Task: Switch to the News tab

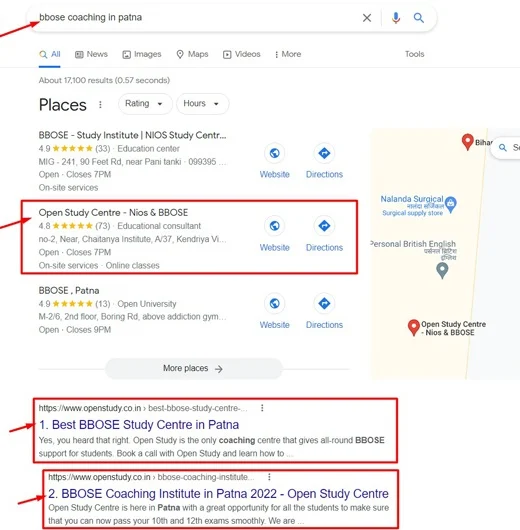Action: click(91, 54)
